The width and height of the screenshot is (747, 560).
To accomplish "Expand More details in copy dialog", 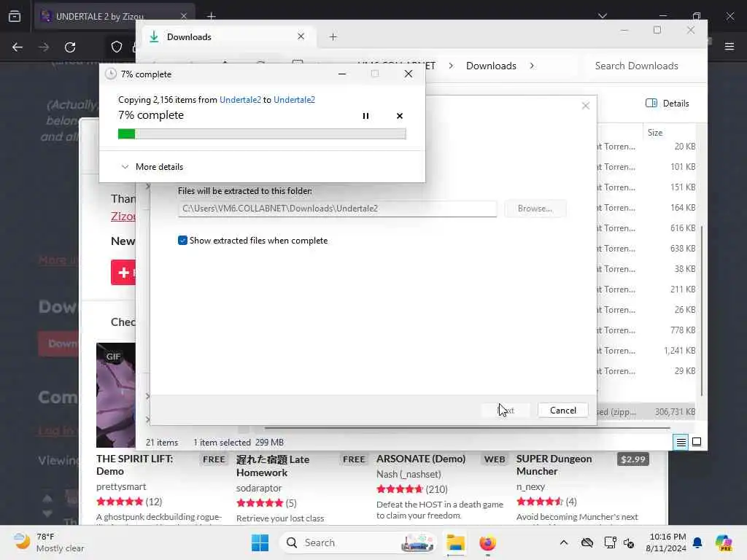I will pyautogui.click(x=152, y=167).
